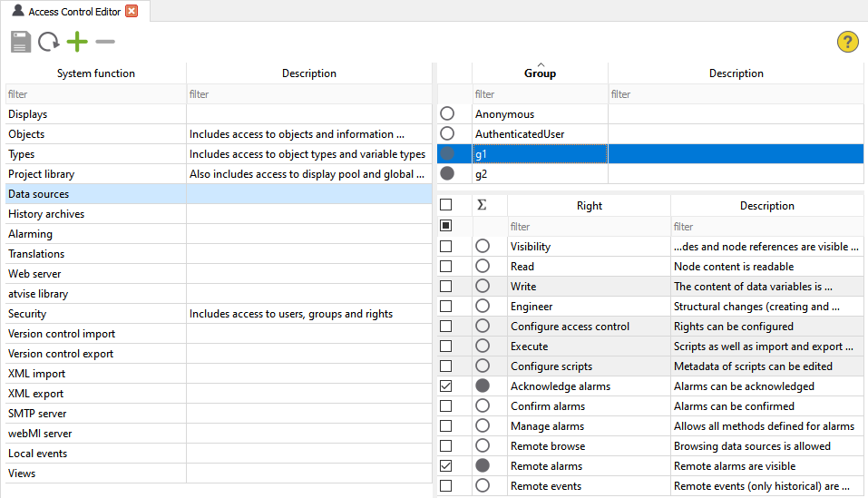Toggle the select-all checkbox in Rights header
868x498 pixels.
click(x=445, y=206)
